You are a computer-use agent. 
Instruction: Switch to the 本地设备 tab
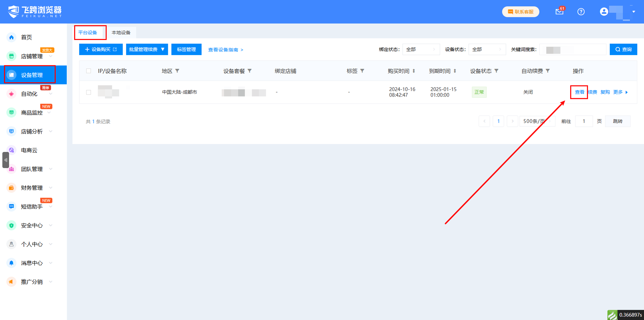coord(121,33)
